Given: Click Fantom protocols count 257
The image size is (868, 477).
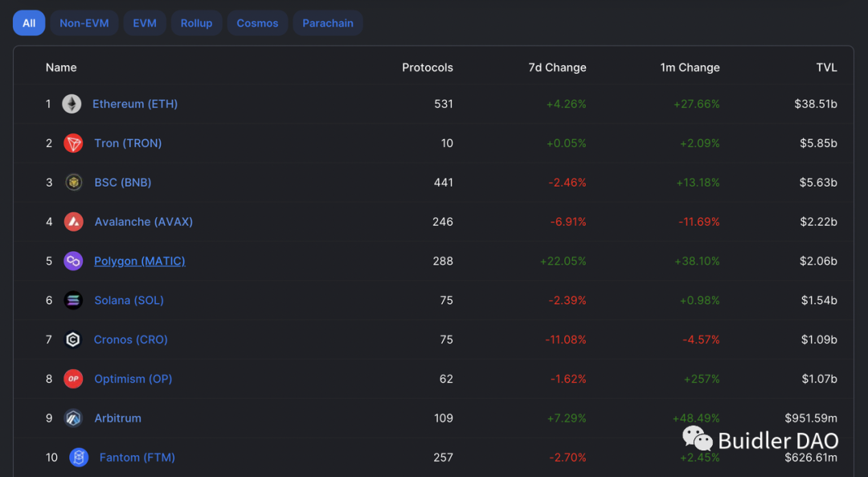Looking at the screenshot, I should (x=443, y=458).
